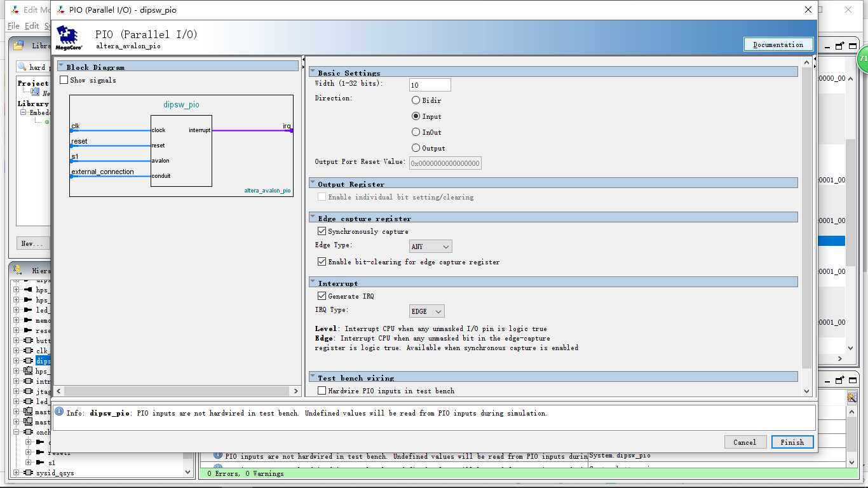This screenshot has height=488, width=868.
Task: Collapse the Test bench wiring section
Action: (x=313, y=377)
